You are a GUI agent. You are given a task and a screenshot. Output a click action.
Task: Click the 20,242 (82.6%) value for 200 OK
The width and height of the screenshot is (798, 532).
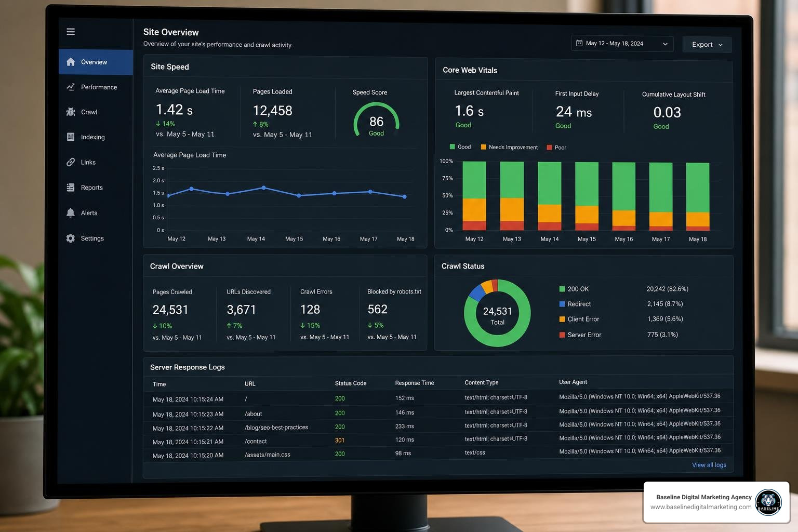coord(668,289)
